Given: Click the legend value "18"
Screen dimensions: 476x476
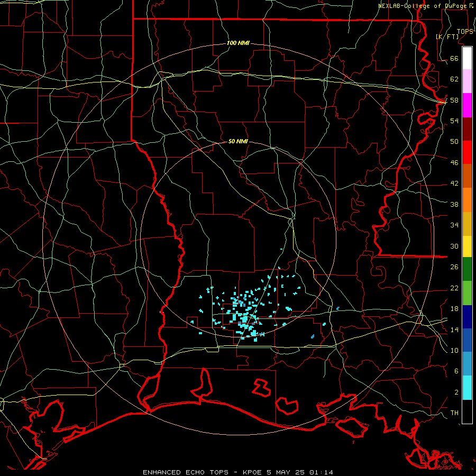Looking at the screenshot, I should (454, 309).
